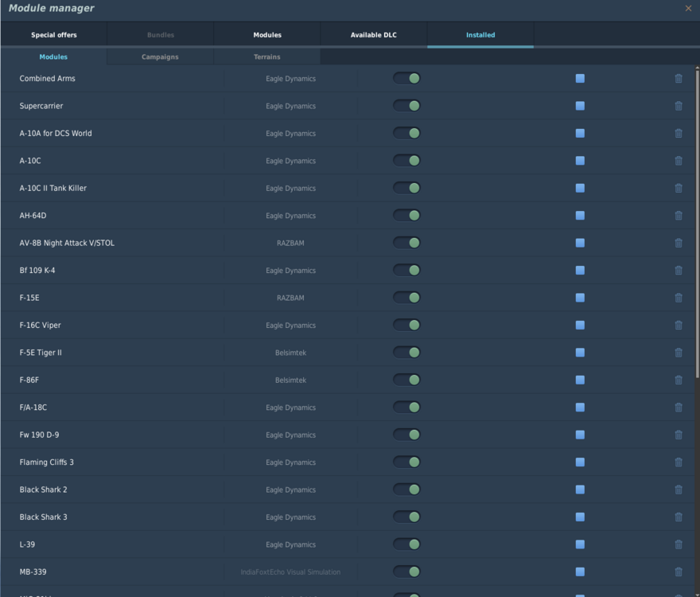Click trash icon for Flaming Cliffs 3
This screenshot has height=597, width=700.
678,462
